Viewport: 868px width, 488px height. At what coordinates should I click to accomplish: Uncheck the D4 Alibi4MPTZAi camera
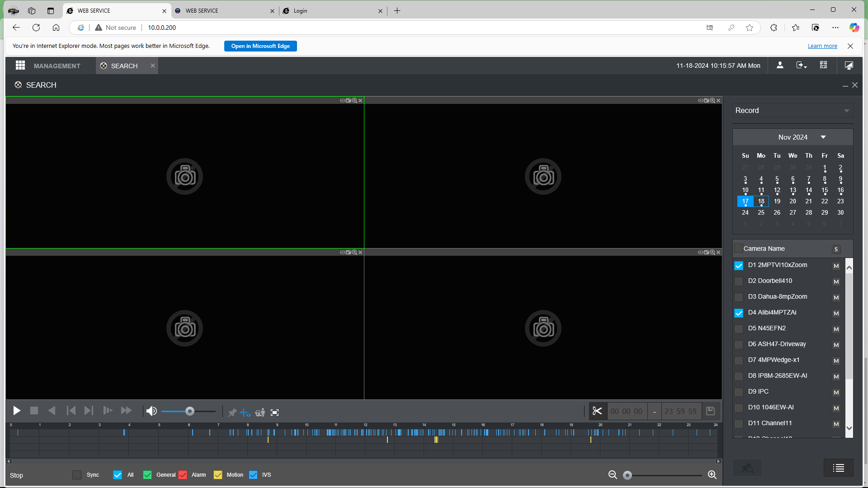(739, 313)
